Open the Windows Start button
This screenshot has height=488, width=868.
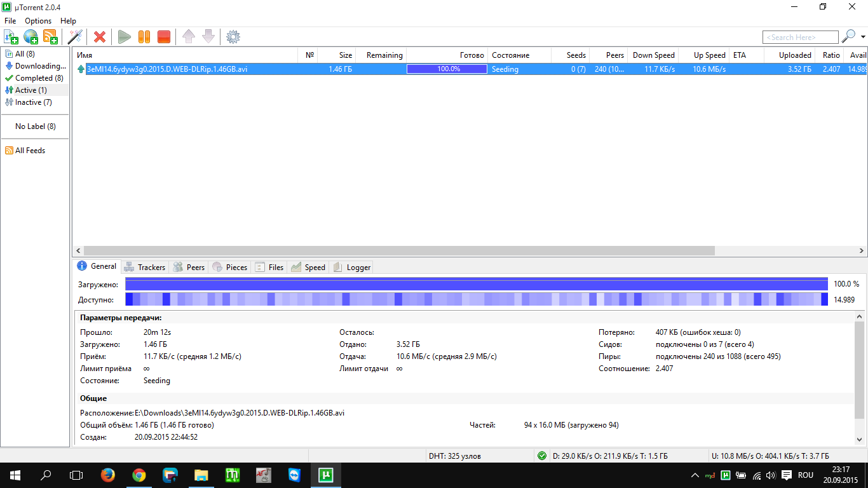[15, 475]
